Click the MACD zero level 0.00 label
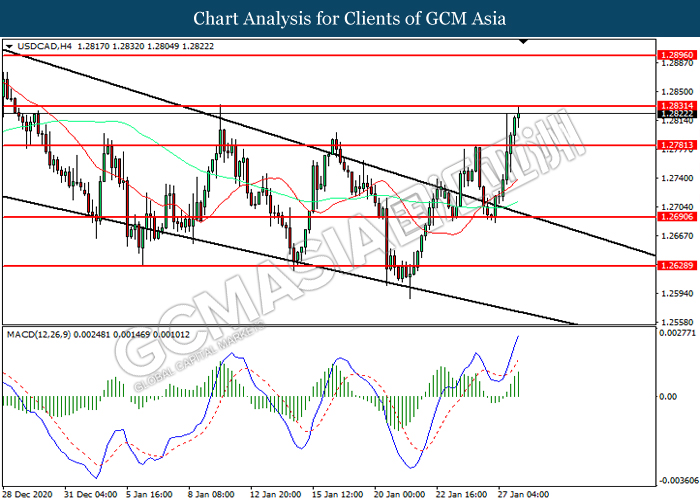The image size is (700, 500). (668, 396)
